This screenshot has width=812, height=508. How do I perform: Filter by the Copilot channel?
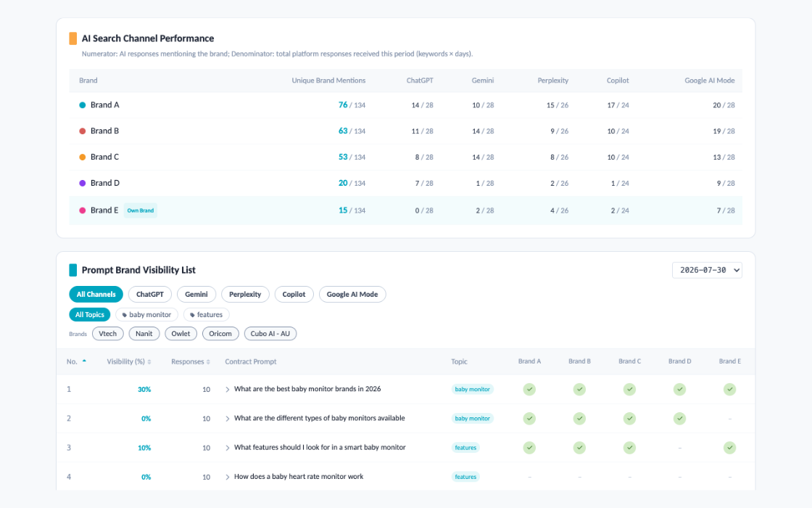coord(294,295)
